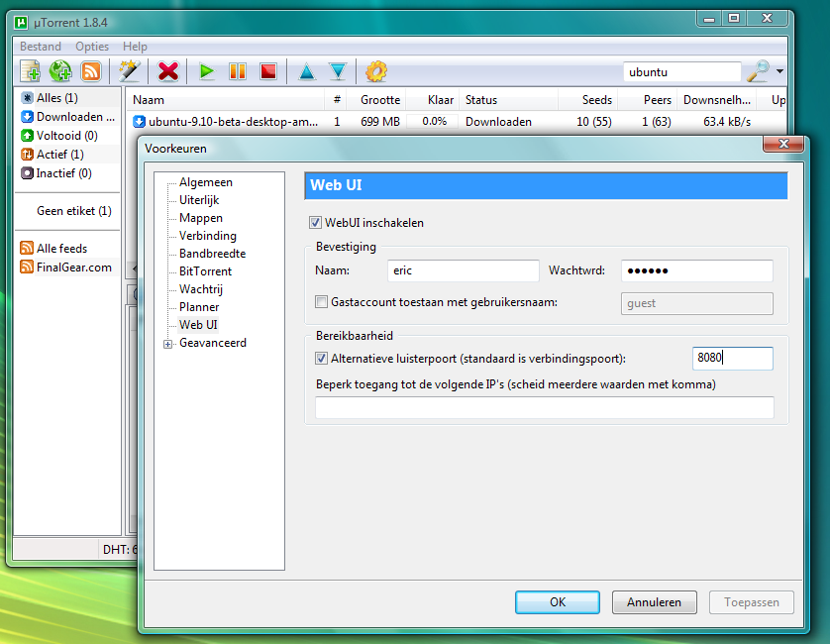Move torrent down the queue with the arrow icon
This screenshot has width=830, height=644.
(x=337, y=71)
